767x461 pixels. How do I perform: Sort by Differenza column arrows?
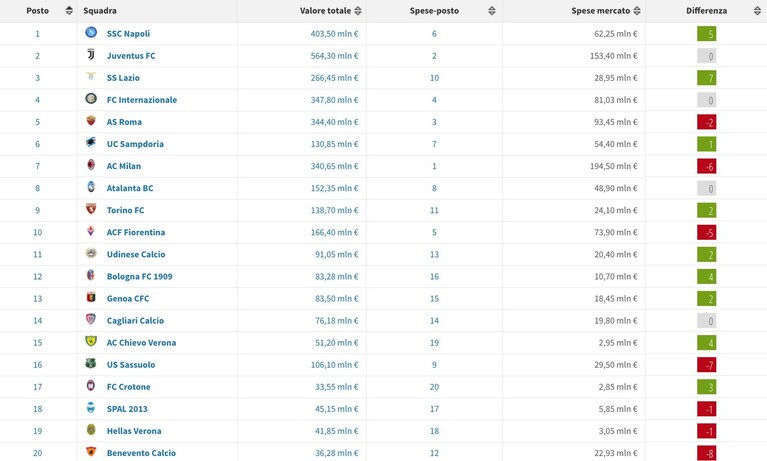pos(758,11)
